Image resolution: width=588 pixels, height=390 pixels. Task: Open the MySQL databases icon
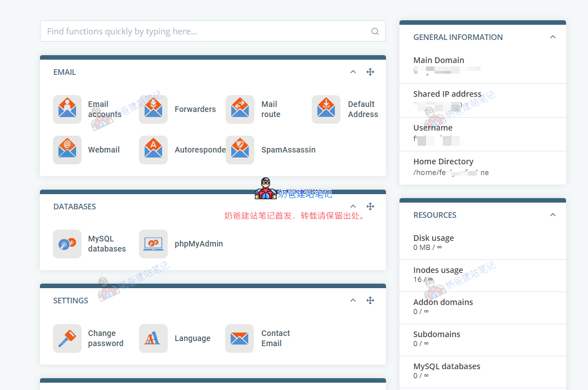[x=67, y=244]
